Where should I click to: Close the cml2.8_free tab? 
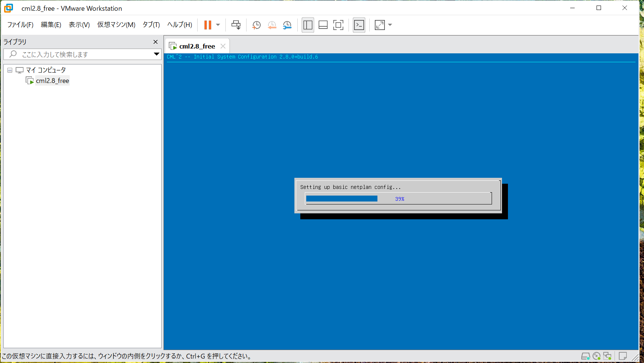pos(223,46)
